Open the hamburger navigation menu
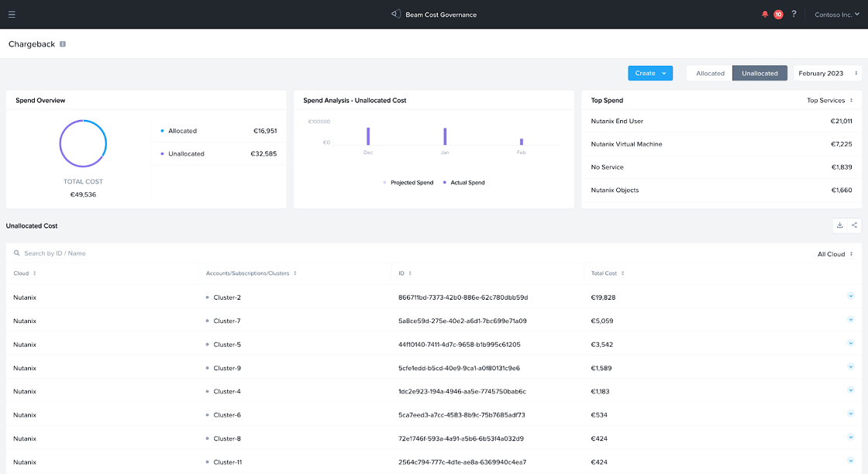The width and height of the screenshot is (868, 474). point(12,14)
